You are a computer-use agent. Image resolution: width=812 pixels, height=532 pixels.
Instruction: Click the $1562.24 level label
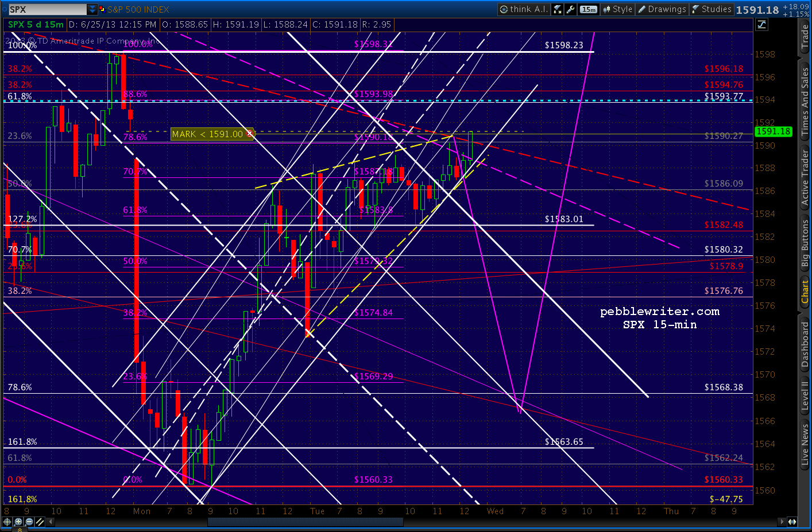(724, 458)
